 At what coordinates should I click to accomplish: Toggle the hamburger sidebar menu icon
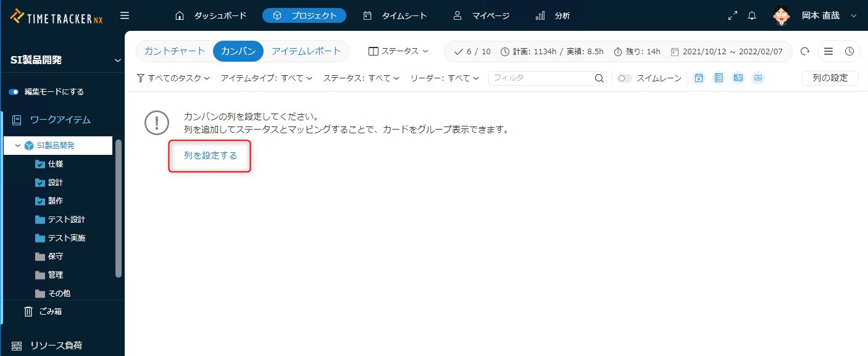pyautogui.click(x=125, y=15)
